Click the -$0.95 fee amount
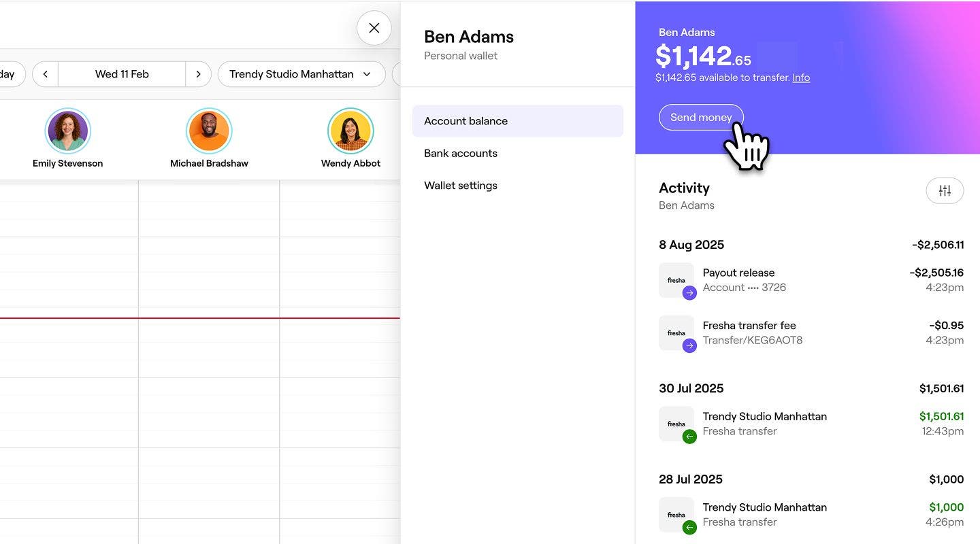The height and width of the screenshot is (544, 980). 946,326
